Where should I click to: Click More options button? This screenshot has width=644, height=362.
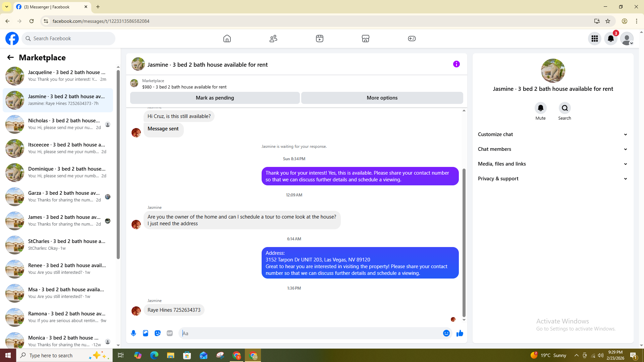point(382,98)
